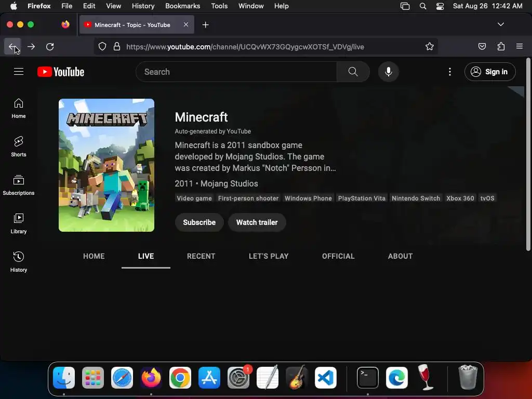The width and height of the screenshot is (532, 399).
Task: Open System Settings from the Dock
Action: [x=238, y=378]
